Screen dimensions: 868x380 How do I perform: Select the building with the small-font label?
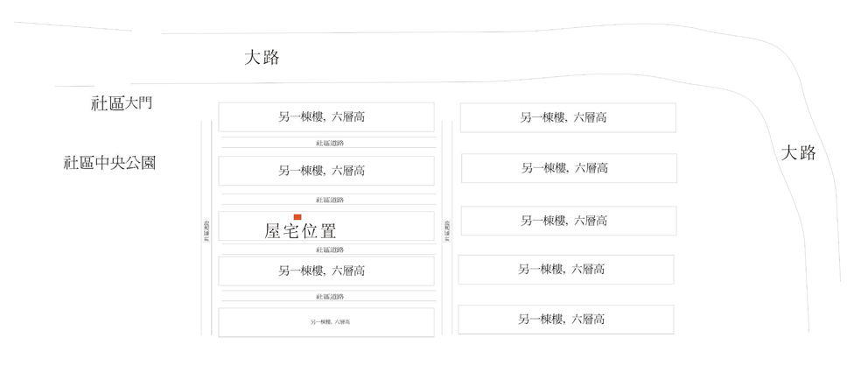(x=325, y=322)
